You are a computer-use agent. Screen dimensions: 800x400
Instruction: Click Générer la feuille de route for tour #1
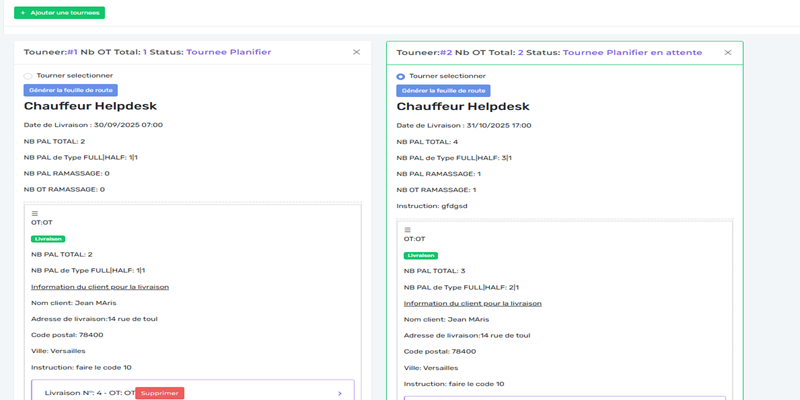click(70, 90)
